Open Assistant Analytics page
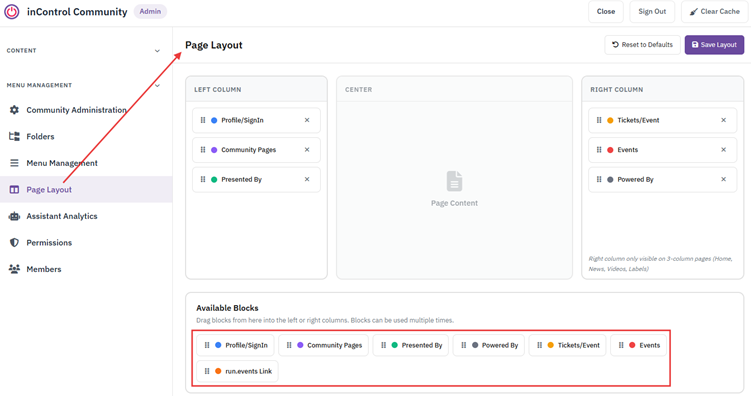This screenshot has width=751, height=396. point(86,216)
